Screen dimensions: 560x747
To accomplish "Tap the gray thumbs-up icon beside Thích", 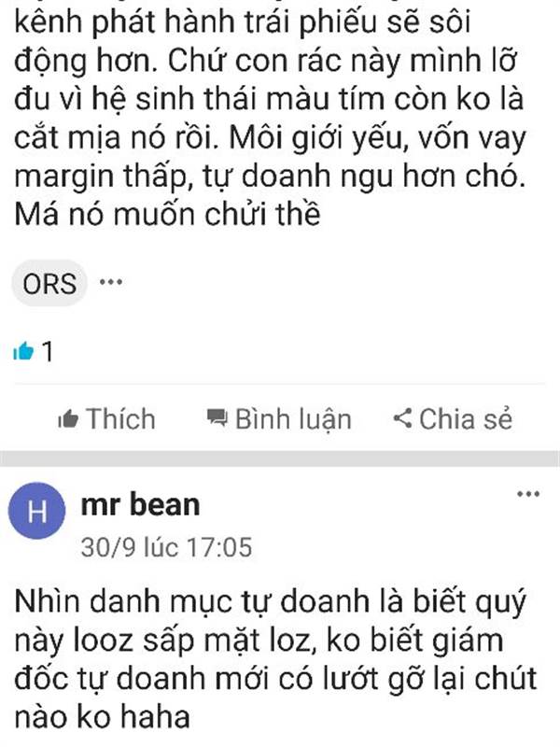I will (67, 419).
